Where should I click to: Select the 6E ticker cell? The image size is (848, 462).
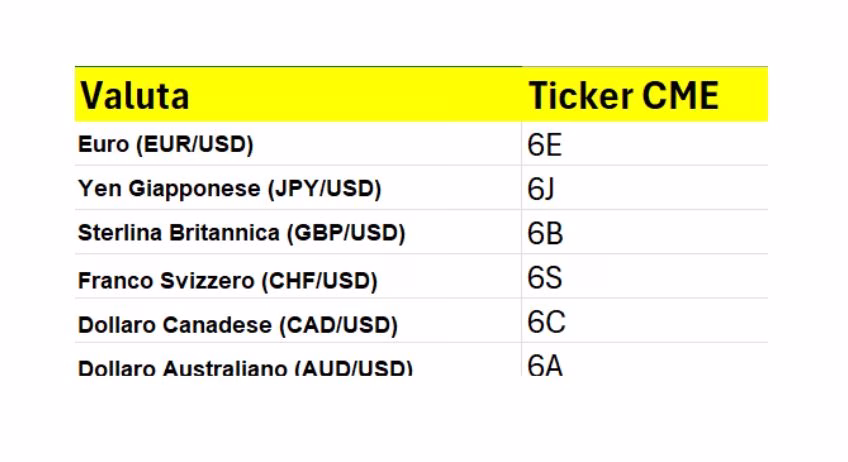tap(645, 143)
